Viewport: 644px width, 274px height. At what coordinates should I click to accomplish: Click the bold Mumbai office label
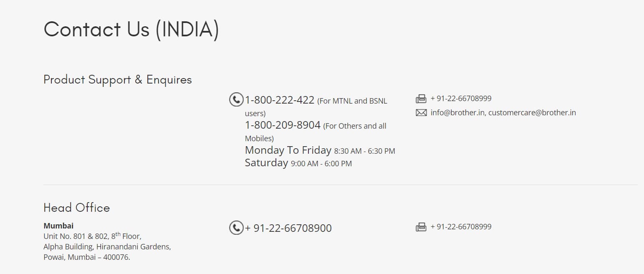(x=58, y=226)
